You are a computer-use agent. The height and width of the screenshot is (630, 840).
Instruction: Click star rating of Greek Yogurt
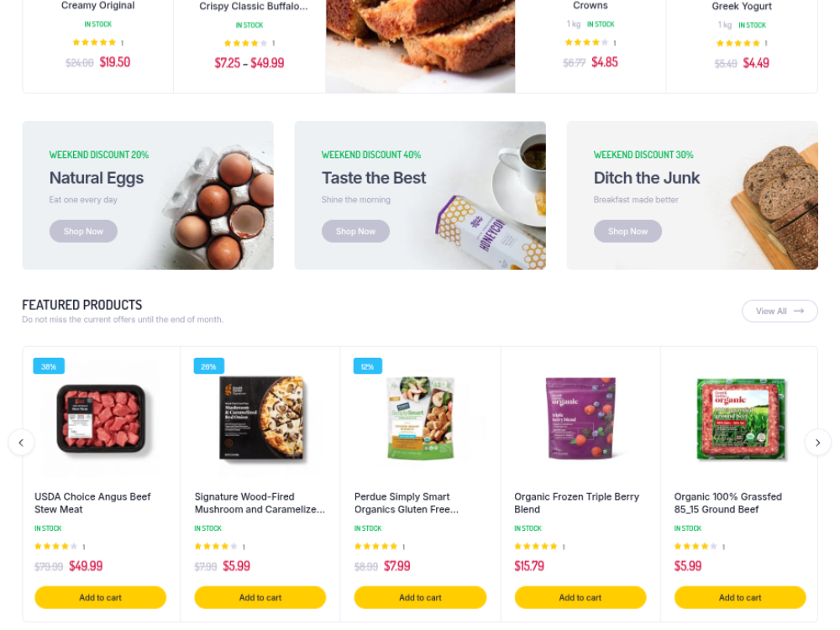pyautogui.click(x=738, y=43)
